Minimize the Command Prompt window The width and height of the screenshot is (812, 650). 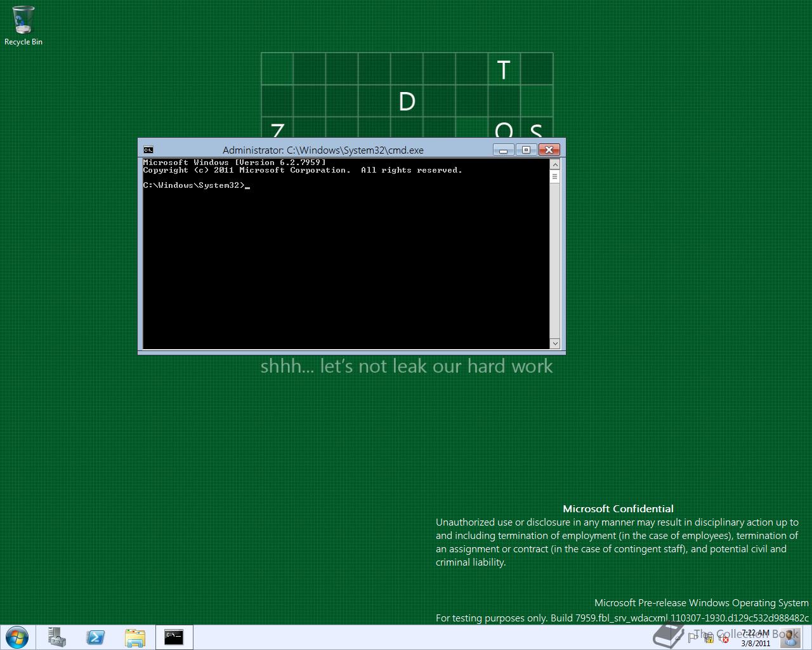click(504, 150)
